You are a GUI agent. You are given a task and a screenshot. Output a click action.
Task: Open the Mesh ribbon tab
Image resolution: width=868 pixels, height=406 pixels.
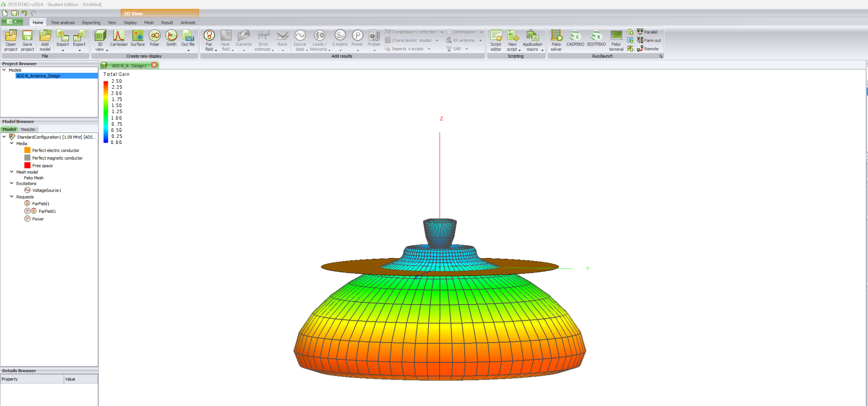pos(149,23)
